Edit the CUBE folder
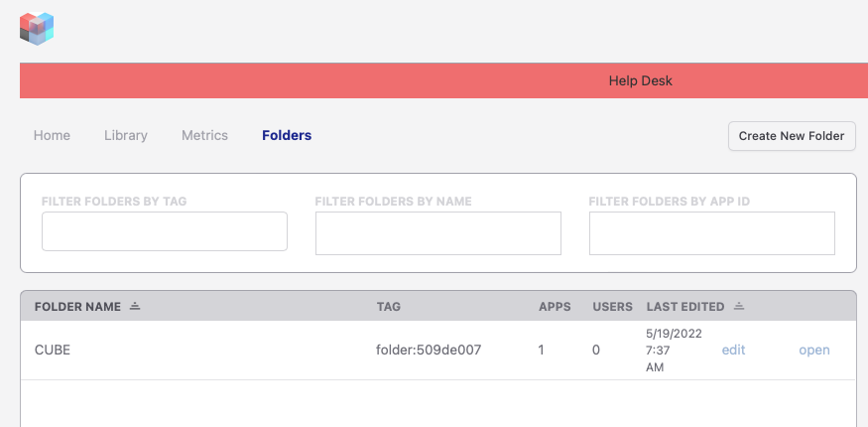Image resolution: width=868 pixels, height=427 pixels. (x=733, y=350)
